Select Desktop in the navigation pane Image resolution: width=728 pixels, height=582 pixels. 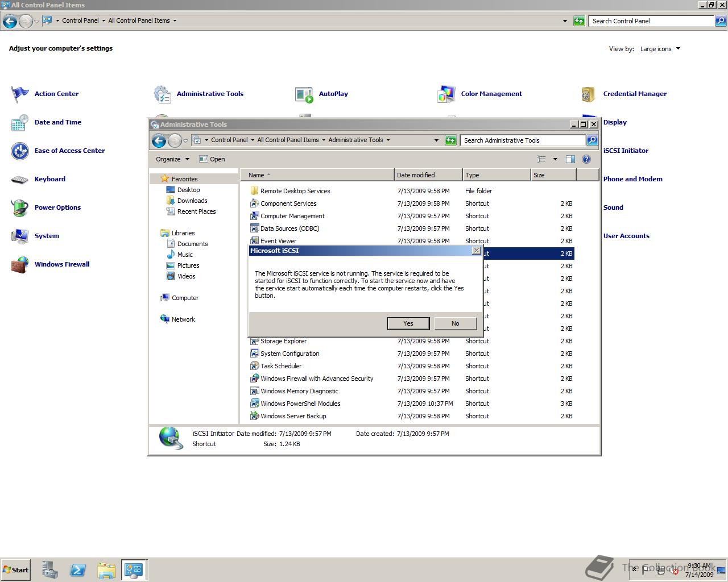[188, 190]
